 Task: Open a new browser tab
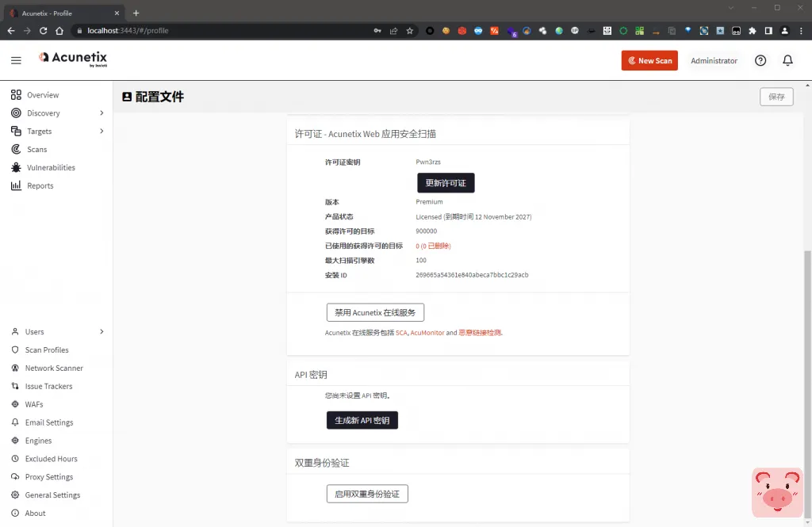pyautogui.click(x=136, y=13)
